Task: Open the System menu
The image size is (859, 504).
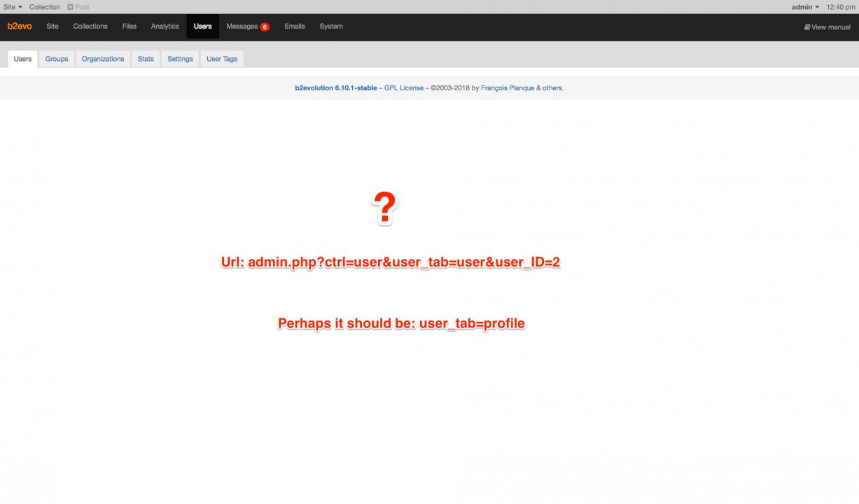Action: tap(331, 27)
